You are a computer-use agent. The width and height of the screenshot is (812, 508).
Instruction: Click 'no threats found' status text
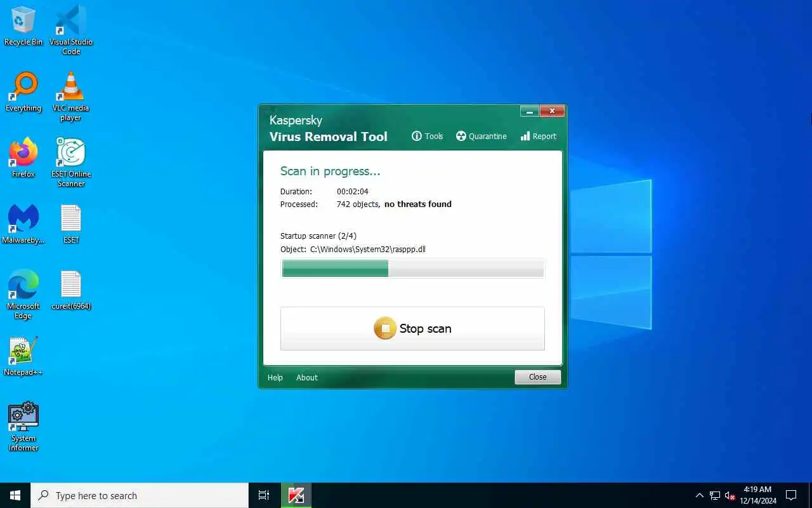418,204
